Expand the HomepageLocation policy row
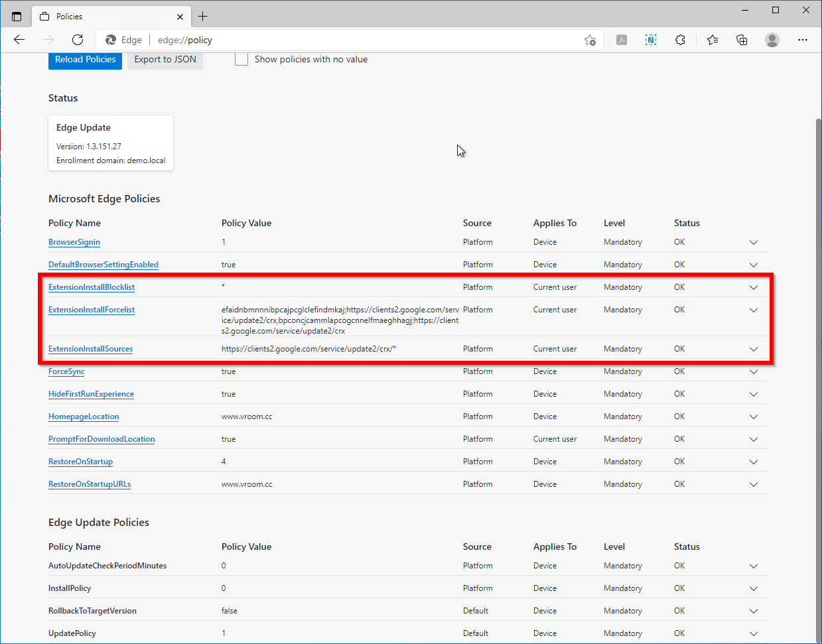Viewport: 822px width, 644px height. (753, 417)
